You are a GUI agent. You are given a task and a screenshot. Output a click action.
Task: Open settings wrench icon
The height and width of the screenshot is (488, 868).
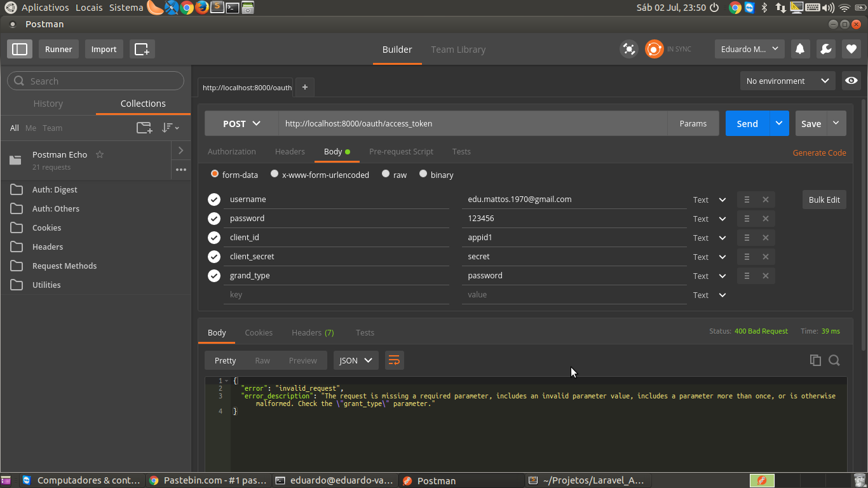pos(826,49)
